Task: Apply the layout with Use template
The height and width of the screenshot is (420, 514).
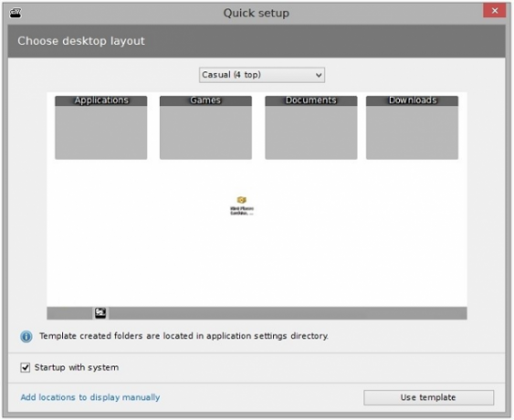Action: click(428, 397)
